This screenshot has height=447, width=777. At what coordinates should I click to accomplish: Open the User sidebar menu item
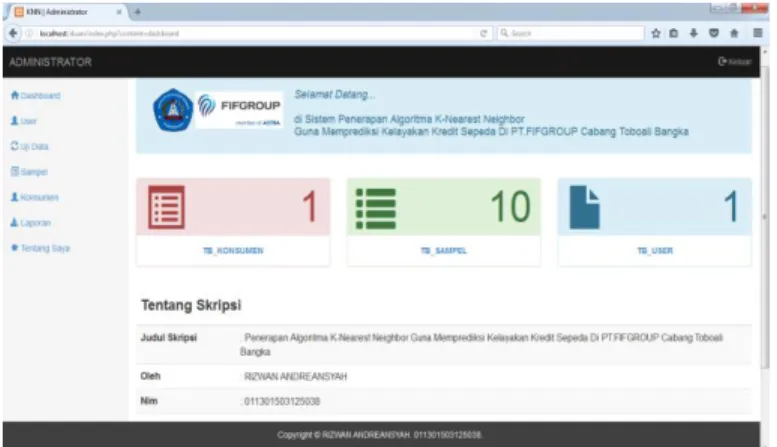coord(24,121)
